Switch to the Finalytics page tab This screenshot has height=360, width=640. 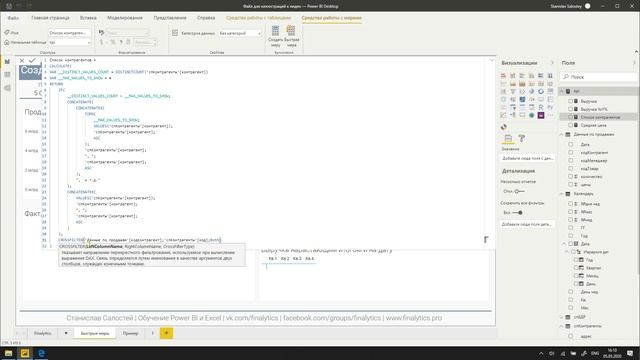(42, 333)
